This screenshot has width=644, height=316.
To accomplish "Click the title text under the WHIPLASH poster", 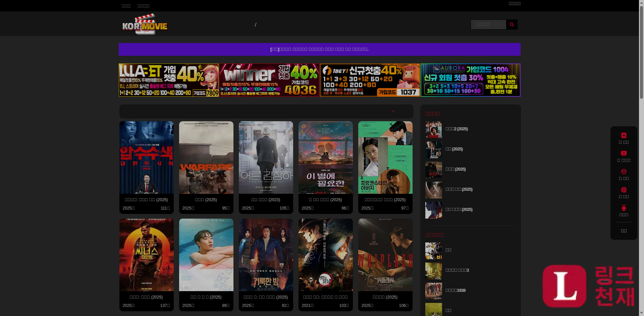I will (385, 297).
